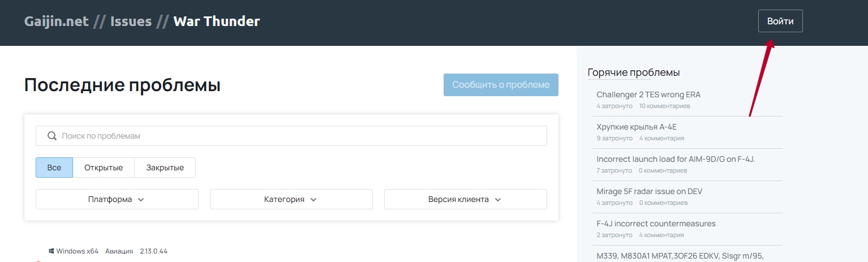Go to Issues breadcrumb link
The height and width of the screenshot is (262, 868).
pyautogui.click(x=131, y=22)
